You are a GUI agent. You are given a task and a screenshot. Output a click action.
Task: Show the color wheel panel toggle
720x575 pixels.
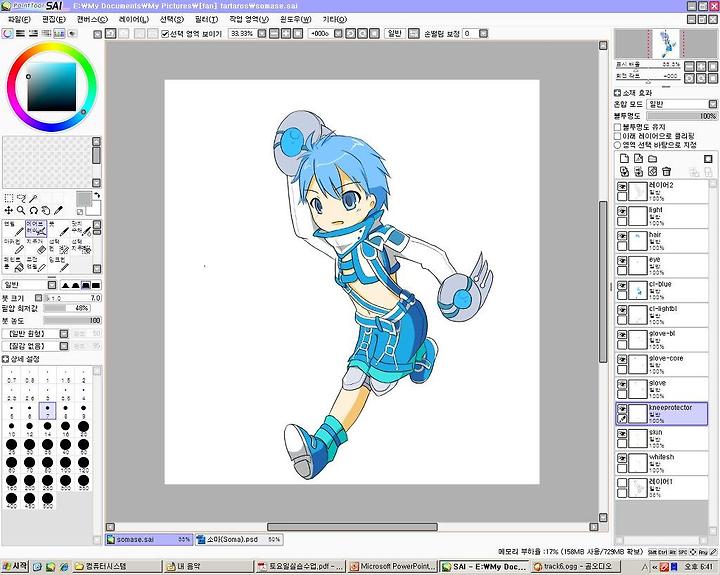[7, 34]
